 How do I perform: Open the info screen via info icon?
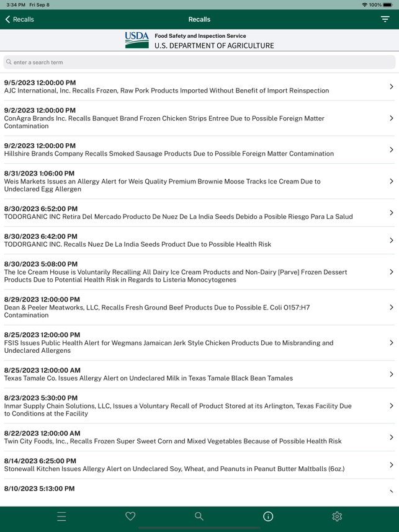[267, 516]
